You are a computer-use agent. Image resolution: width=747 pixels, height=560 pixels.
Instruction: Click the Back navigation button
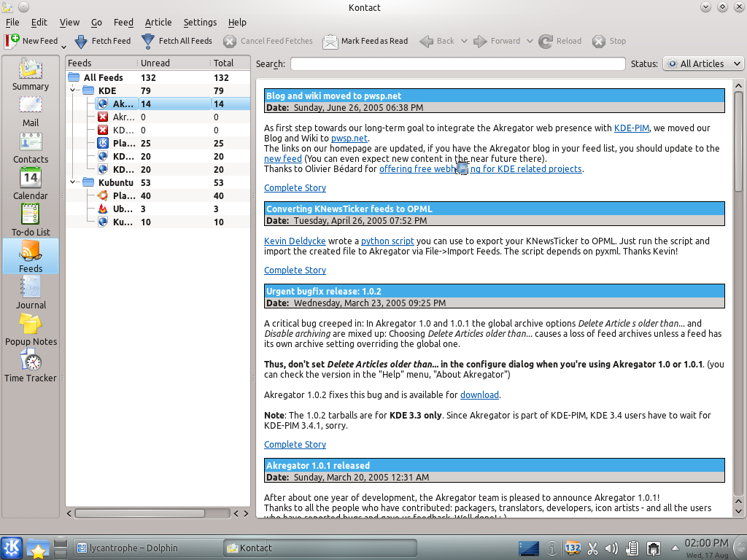pyautogui.click(x=438, y=41)
